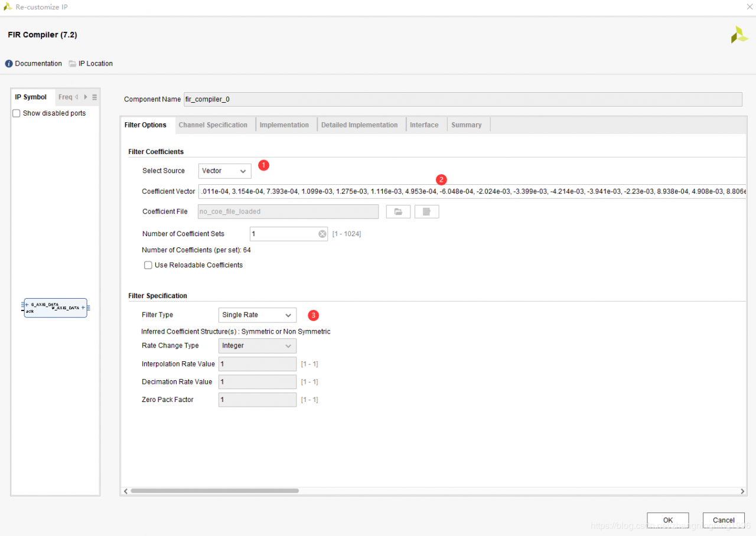756x536 pixels.
Task: Click the edit coefficient file icon
Action: pyautogui.click(x=426, y=211)
